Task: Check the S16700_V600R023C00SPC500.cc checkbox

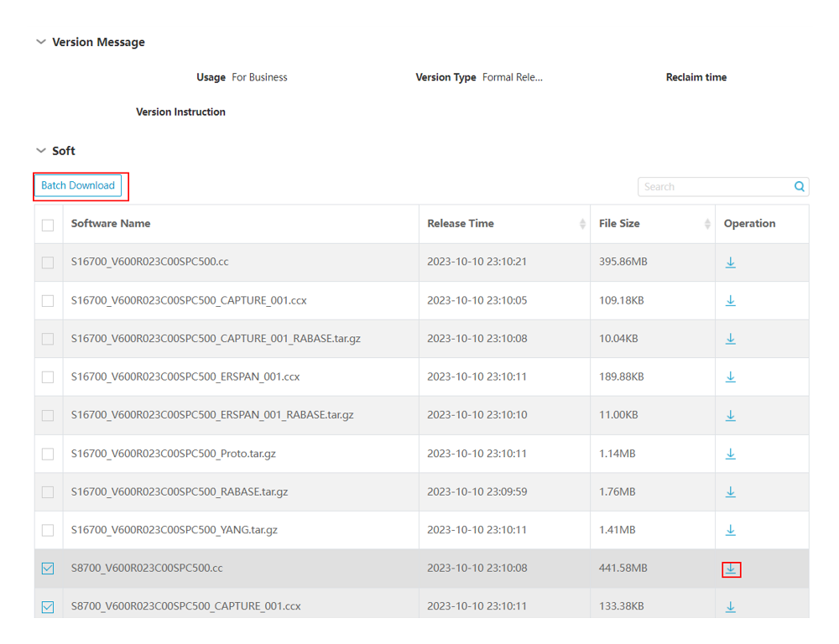Action: 48,262
